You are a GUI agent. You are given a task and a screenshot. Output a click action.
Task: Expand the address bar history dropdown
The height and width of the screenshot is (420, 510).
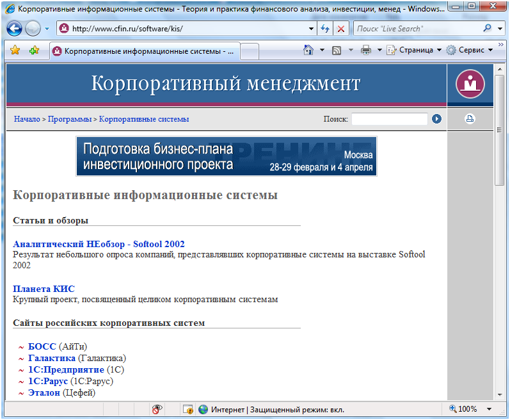click(x=311, y=29)
